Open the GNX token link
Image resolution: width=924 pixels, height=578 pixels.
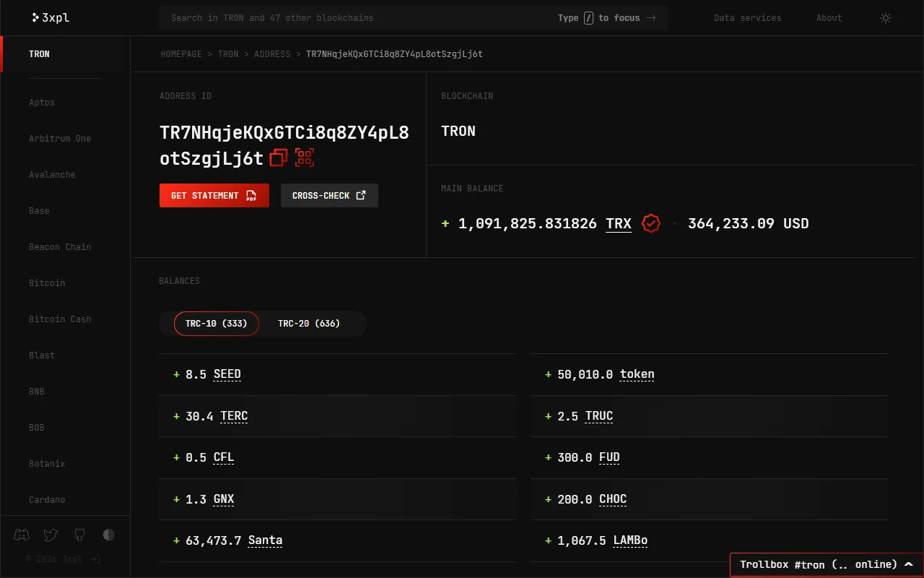click(x=224, y=499)
